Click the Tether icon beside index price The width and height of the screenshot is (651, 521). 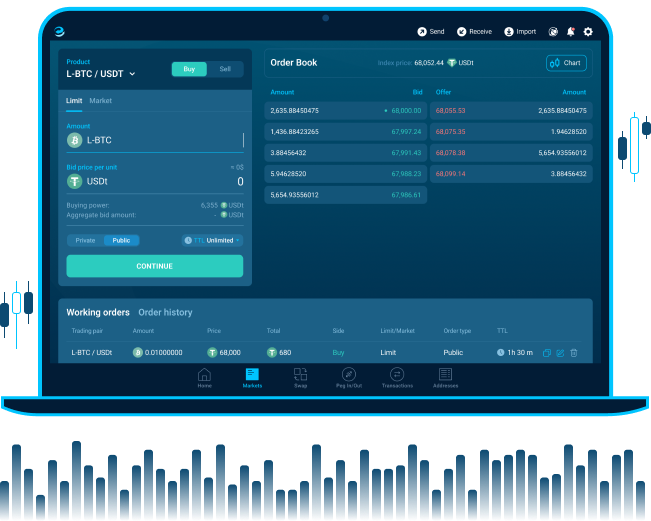click(452, 63)
